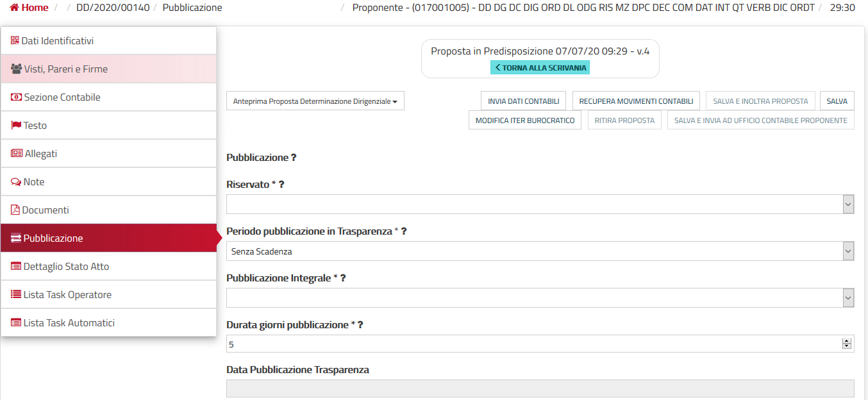Screen dimensions: 868x400
Task: Click the Durata giorni pubblicazione number field
Action: pos(532,344)
